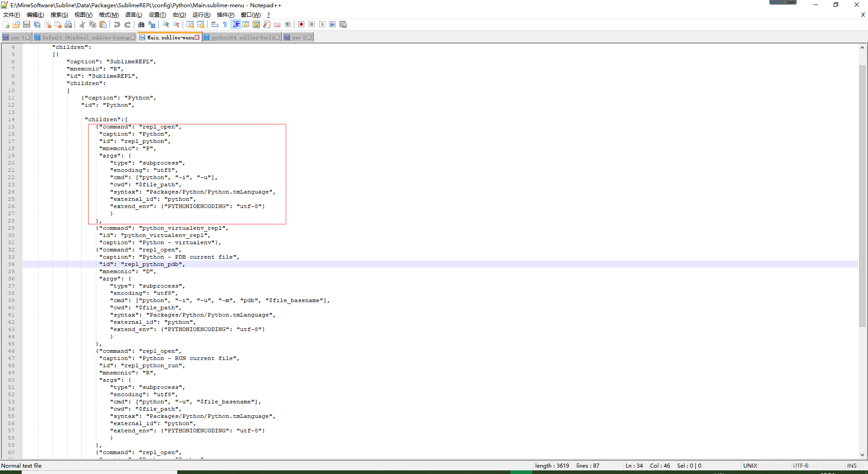Open the 运行(R) menu
Image resolution: width=868 pixels, height=474 pixels.
202,15
